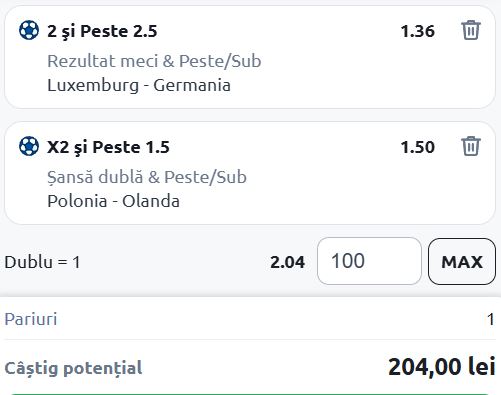This screenshot has height=395, width=501.
Task: Open the Polonia - Olanda match
Action: point(113,201)
